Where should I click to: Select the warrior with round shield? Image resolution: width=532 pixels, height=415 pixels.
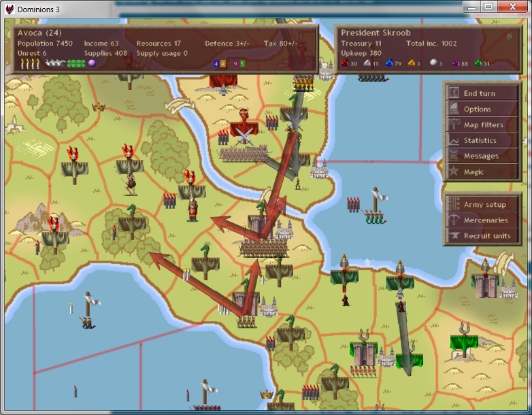131,183
